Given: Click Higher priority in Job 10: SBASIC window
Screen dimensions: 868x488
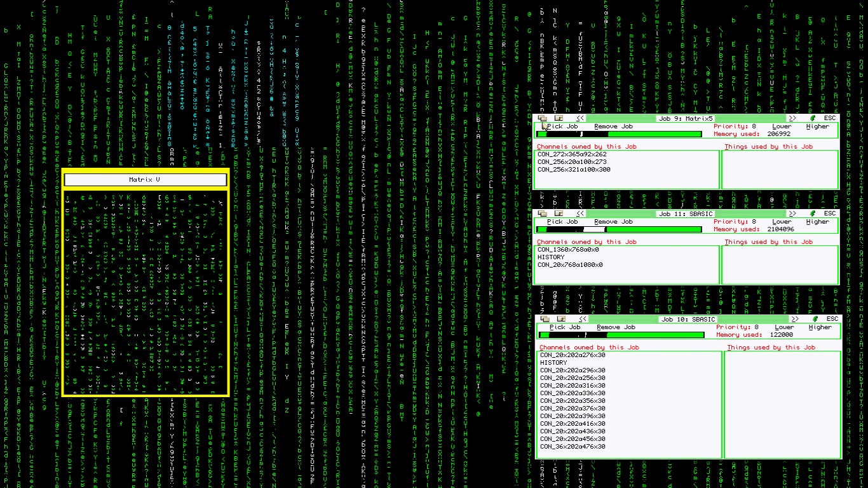Looking at the screenshot, I should pos(820,327).
